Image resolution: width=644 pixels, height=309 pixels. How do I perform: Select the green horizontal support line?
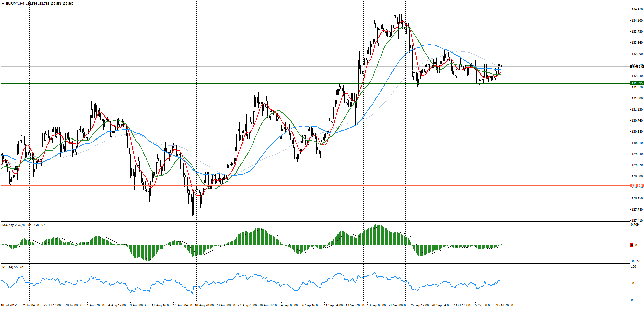click(x=236, y=83)
